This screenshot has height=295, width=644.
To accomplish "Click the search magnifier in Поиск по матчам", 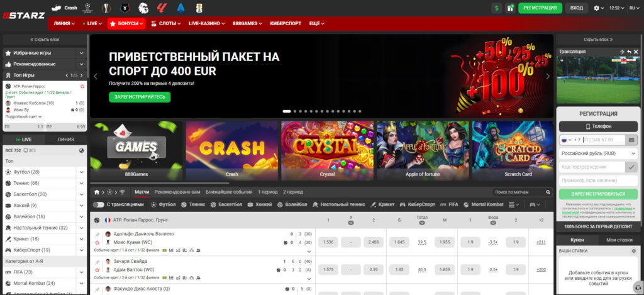I will (548, 192).
